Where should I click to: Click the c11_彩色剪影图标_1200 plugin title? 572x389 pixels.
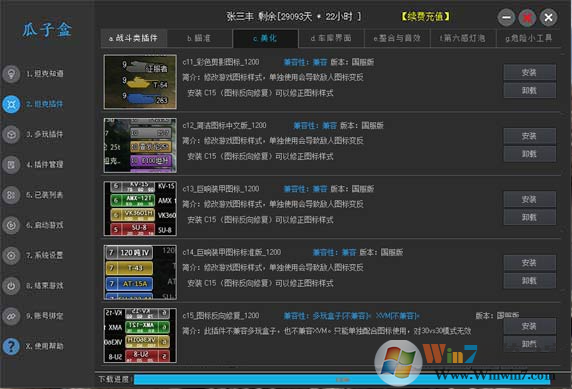pos(221,62)
